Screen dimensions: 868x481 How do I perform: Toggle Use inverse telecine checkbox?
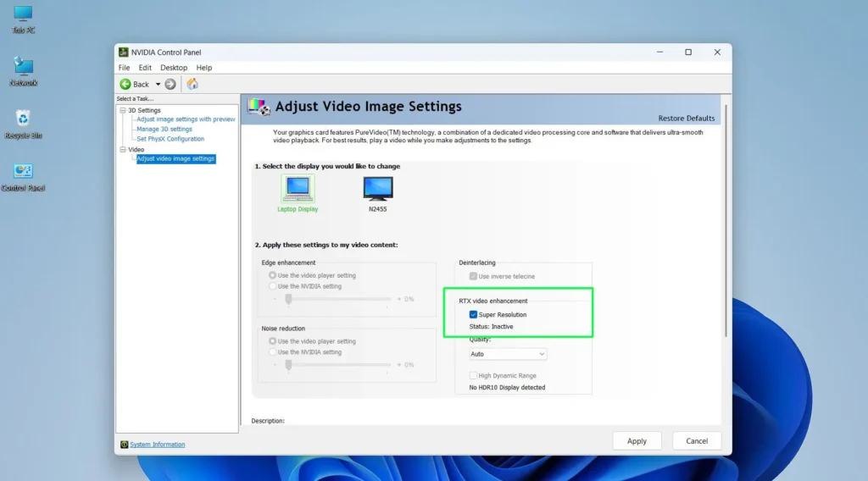[473, 276]
